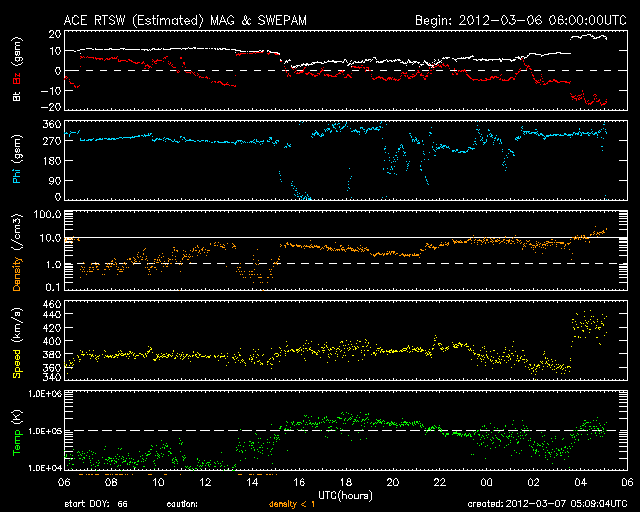
Task: Click the UTC(hours) axis title
Action: [345, 496]
